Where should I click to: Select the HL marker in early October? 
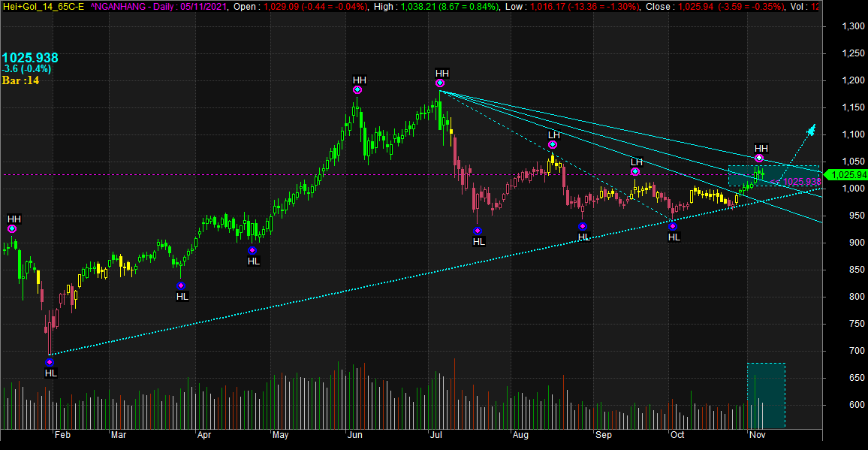coord(673,226)
